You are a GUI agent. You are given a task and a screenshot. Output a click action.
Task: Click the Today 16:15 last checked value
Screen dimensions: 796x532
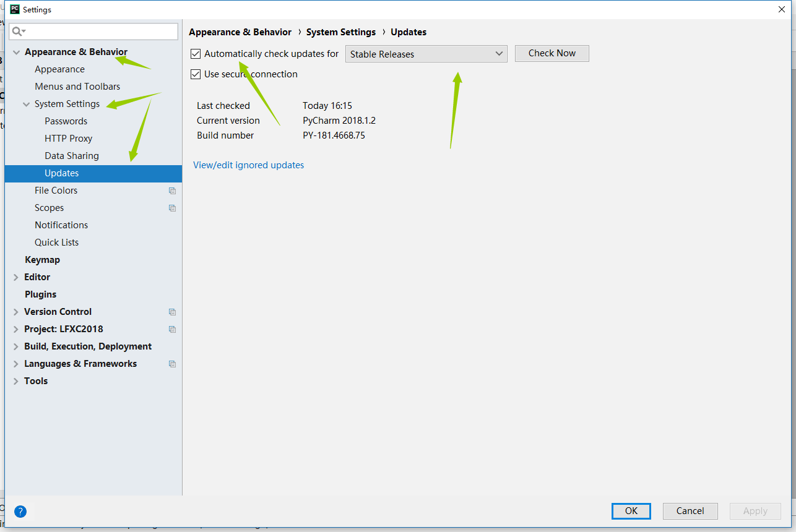[x=327, y=106]
